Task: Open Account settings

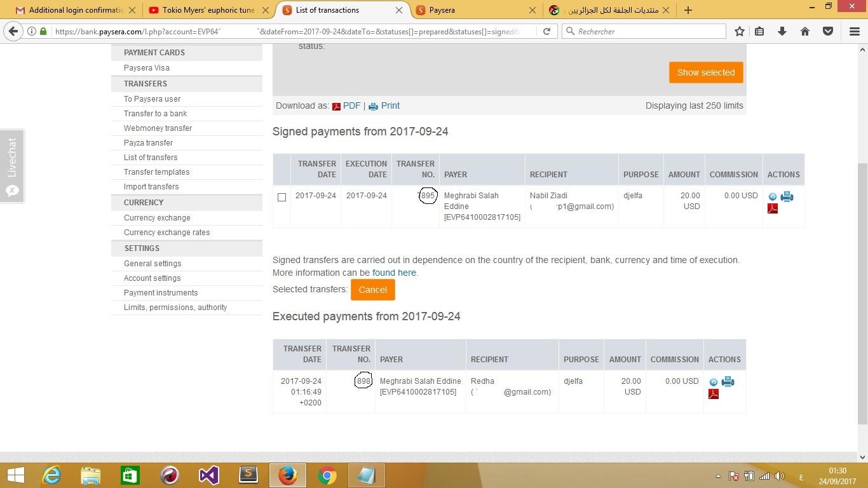Action: coord(152,278)
